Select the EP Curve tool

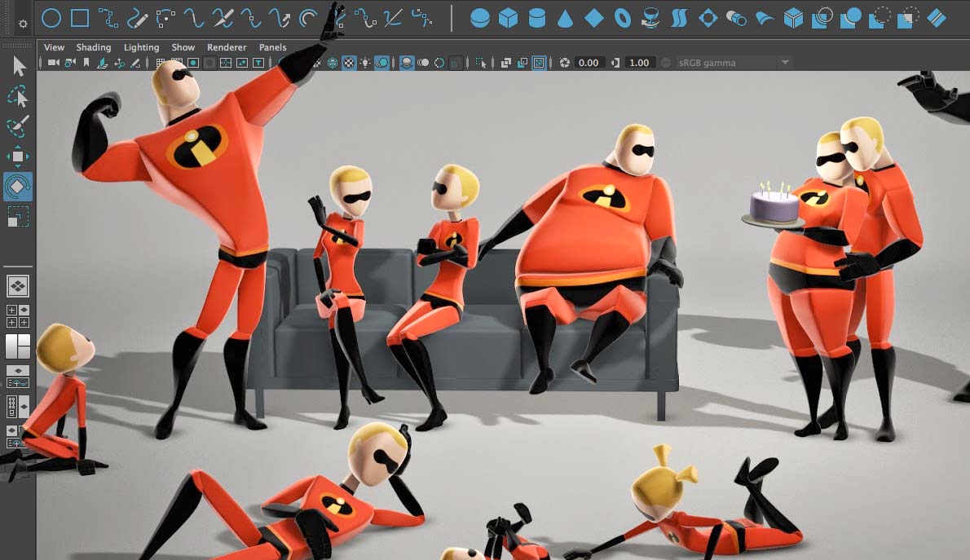click(108, 18)
